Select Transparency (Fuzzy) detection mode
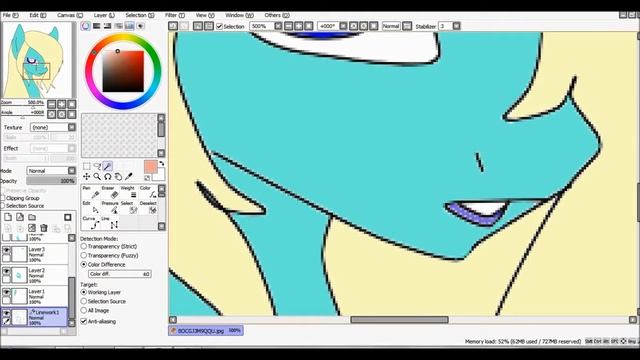 (x=84, y=256)
